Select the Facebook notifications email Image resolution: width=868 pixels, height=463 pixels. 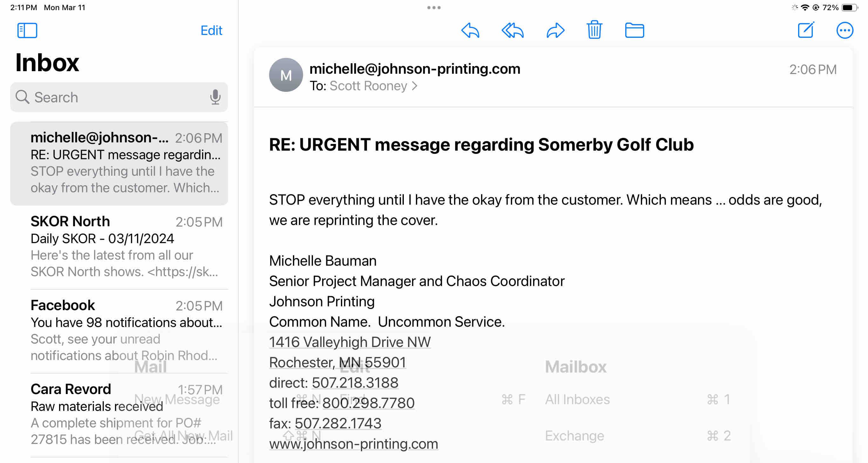pos(125,330)
